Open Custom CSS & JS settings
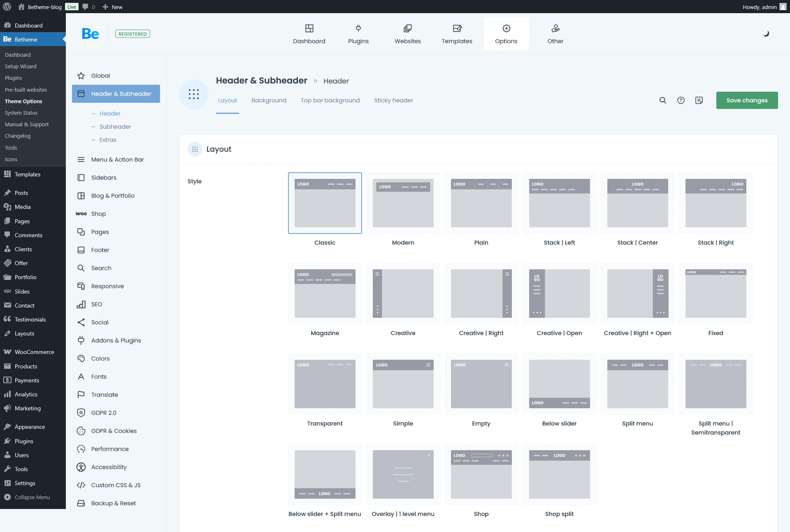 pyautogui.click(x=115, y=485)
